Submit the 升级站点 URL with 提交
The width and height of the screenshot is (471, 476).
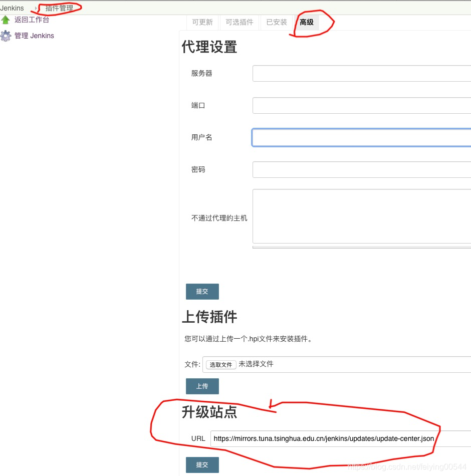coord(202,465)
